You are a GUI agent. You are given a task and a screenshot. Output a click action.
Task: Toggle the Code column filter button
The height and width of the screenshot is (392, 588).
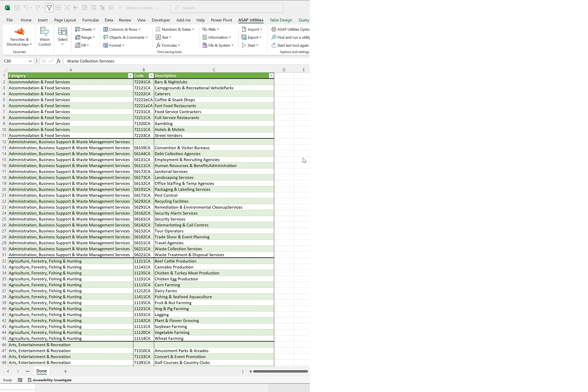pyautogui.click(x=151, y=76)
